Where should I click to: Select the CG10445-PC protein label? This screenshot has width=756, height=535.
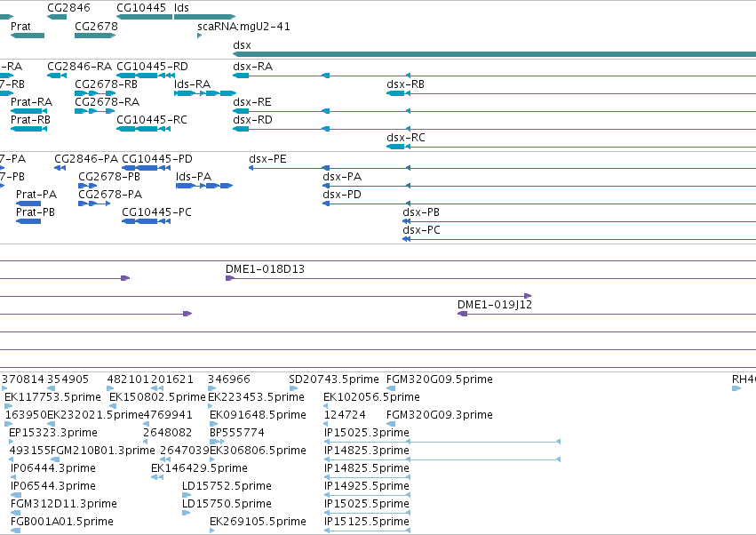click(156, 212)
